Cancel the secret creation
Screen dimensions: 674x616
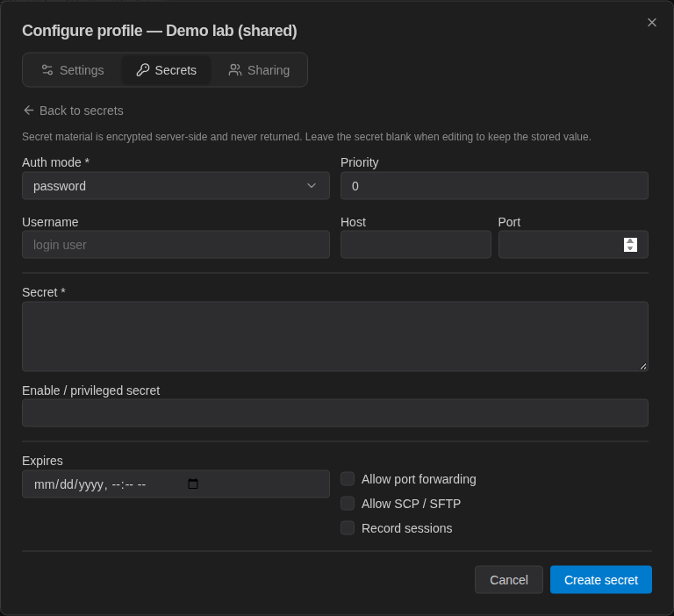(509, 580)
